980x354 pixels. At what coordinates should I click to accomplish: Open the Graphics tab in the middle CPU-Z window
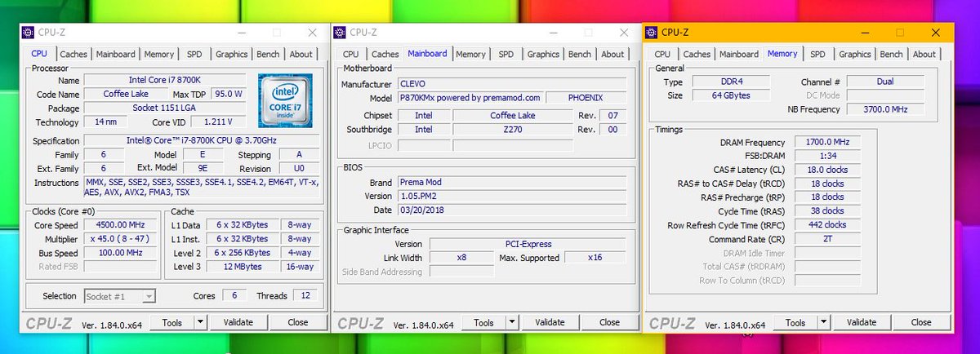coord(543,55)
